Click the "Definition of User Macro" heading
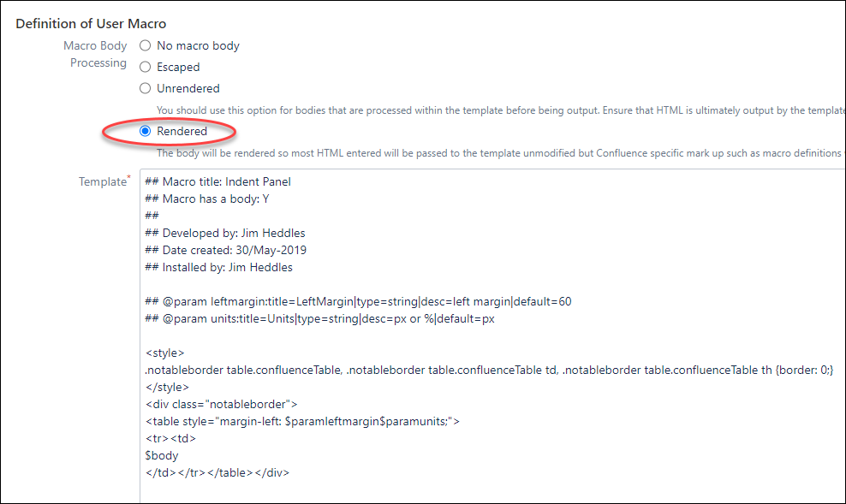The height and width of the screenshot is (504, 846). tap(91, 23)
